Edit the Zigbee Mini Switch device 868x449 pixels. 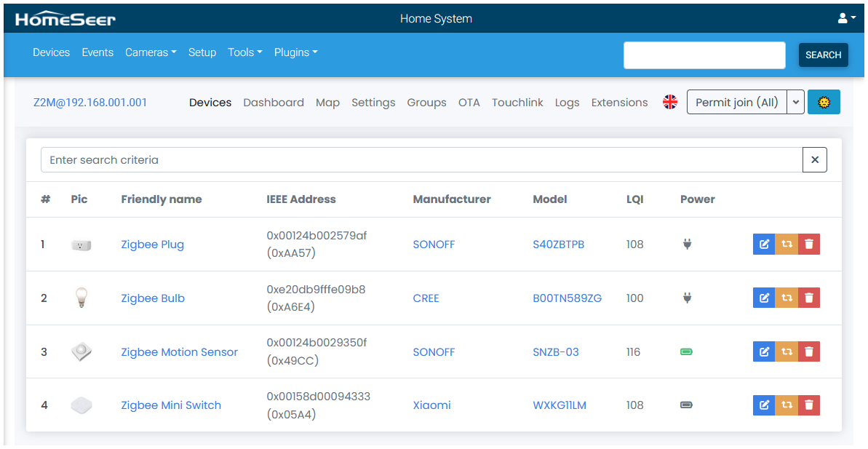[x=764, y=405]
